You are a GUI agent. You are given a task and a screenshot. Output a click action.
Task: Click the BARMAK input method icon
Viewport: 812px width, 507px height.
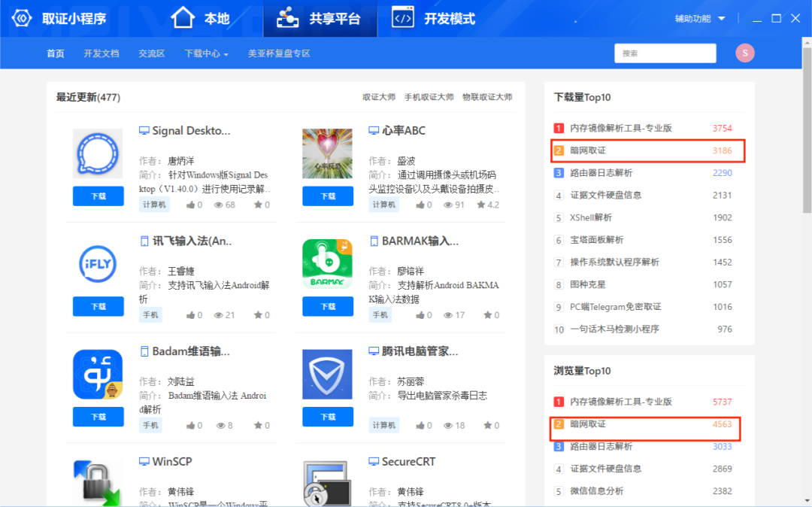327,264
